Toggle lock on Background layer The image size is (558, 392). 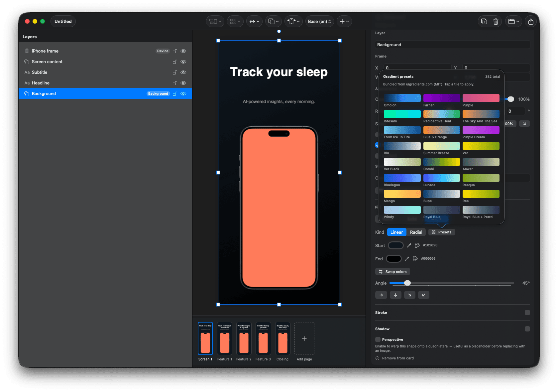(175, 94)
